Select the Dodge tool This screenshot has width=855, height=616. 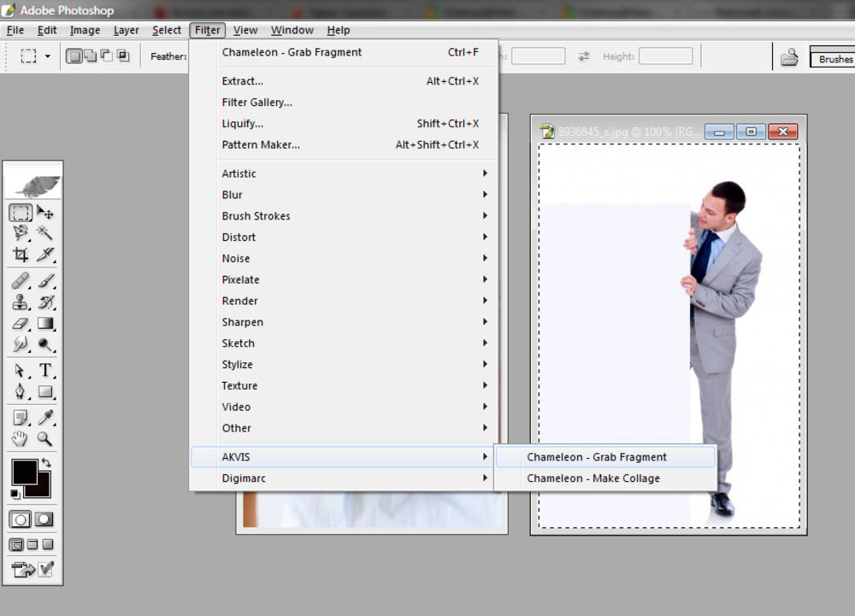44,344
